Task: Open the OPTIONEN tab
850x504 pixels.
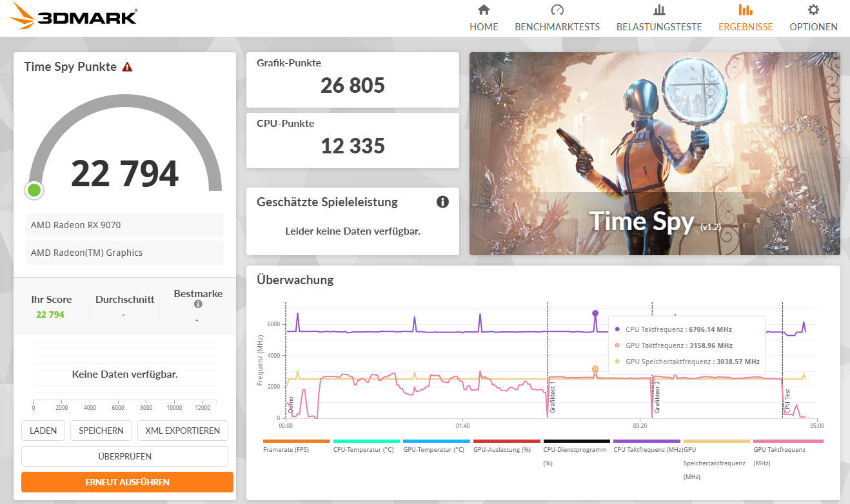Action: [814, 27]
